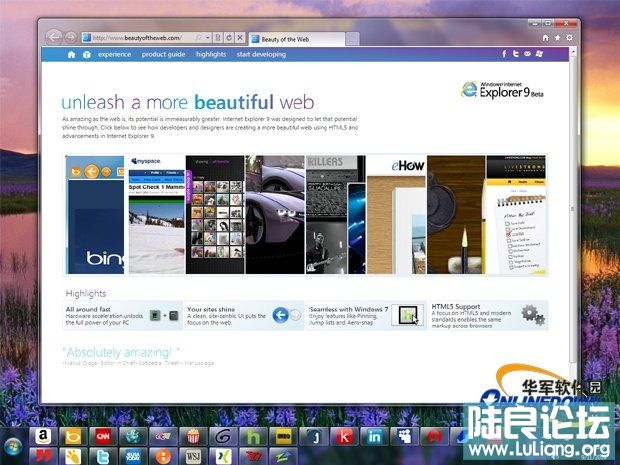This screenshot has height=465, width=620.
Task: Click the browser Back button
Action: click(54, 37)
